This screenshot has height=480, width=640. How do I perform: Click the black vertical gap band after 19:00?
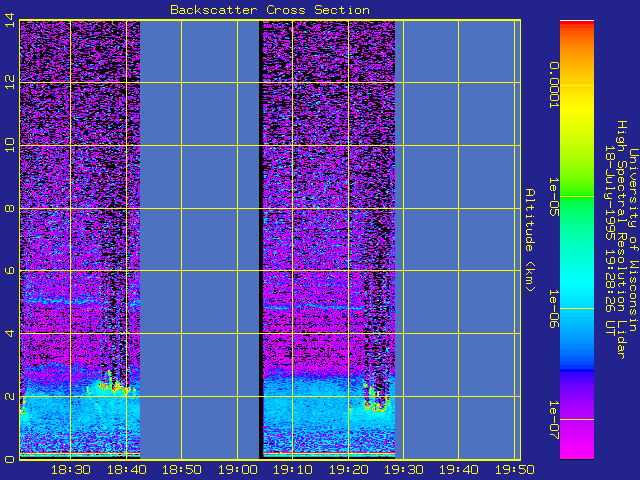tap(261, 240)
